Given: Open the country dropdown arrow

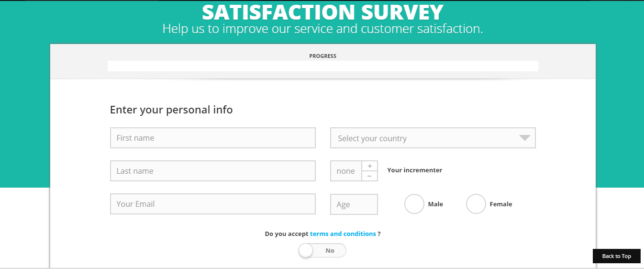Looking at the screenshot, I should 524,138.
